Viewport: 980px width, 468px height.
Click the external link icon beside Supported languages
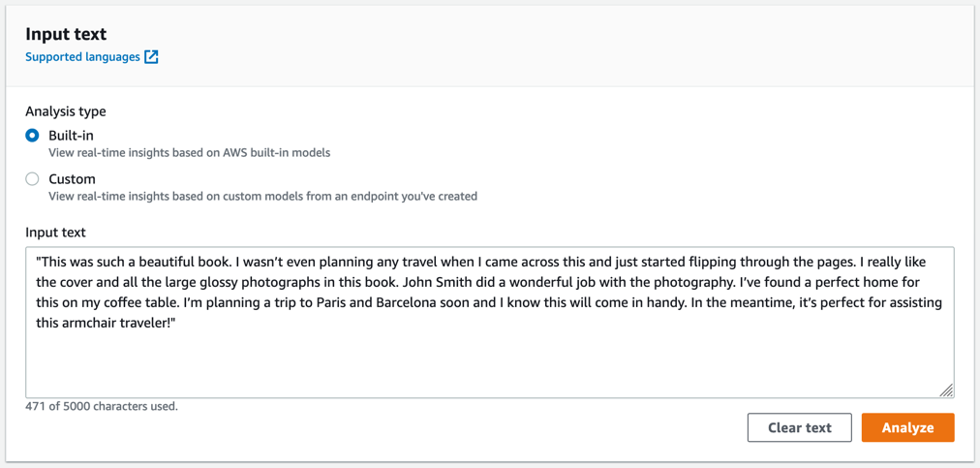151,57
